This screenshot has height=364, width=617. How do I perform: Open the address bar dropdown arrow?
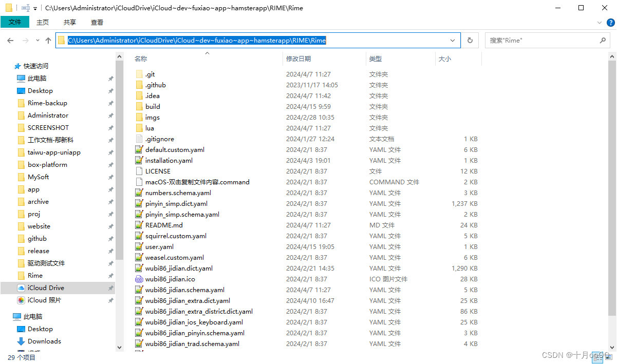click(x=452, y=40)
